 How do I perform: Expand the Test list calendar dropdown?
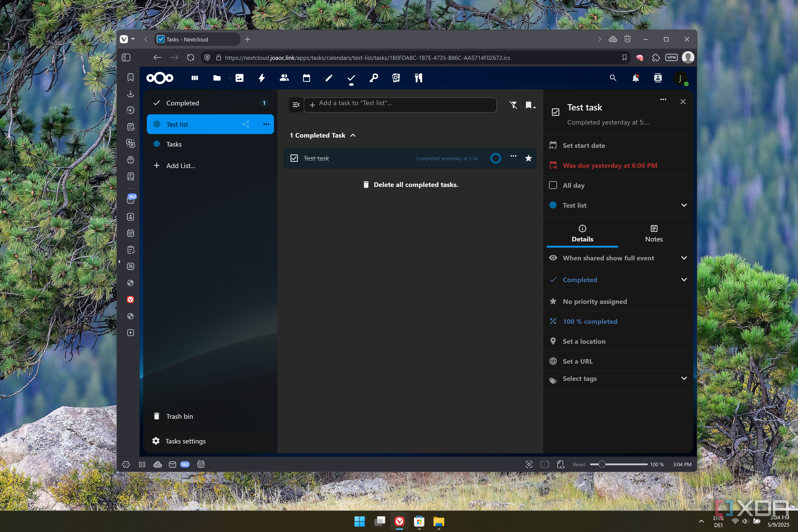click(x=684, y=205)
